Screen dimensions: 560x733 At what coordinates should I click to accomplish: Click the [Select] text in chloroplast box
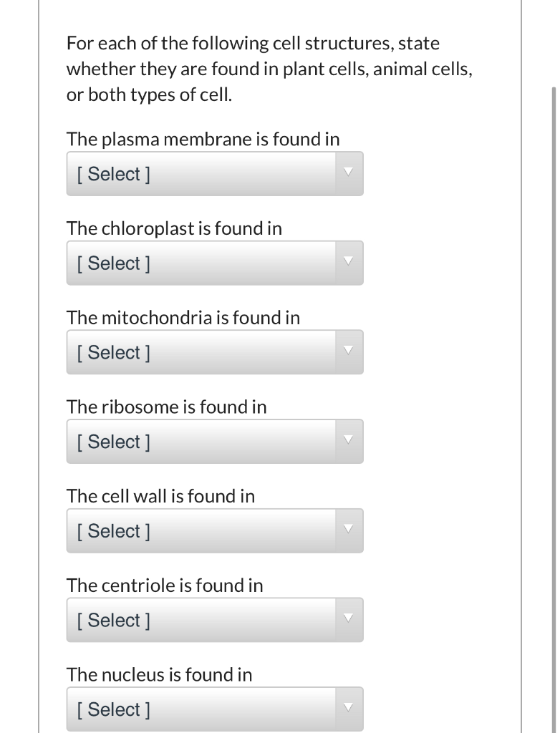(112, 263)
